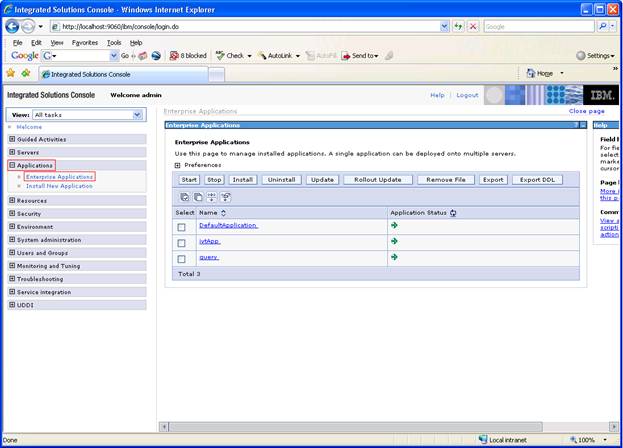
Task: Expand the Environment node
Action: 12,226
